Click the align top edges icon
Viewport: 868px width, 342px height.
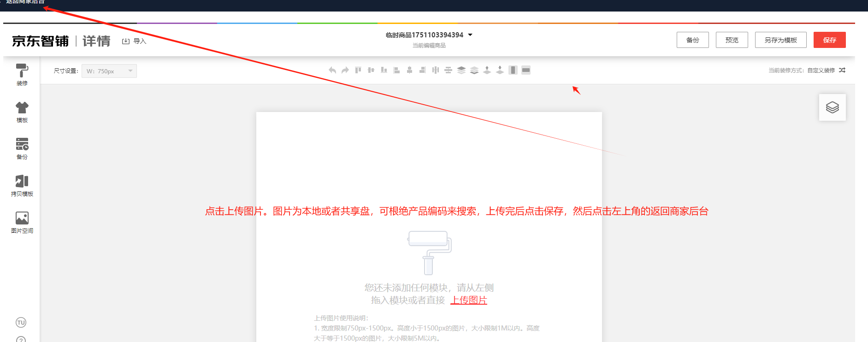[x=358, y=70]
